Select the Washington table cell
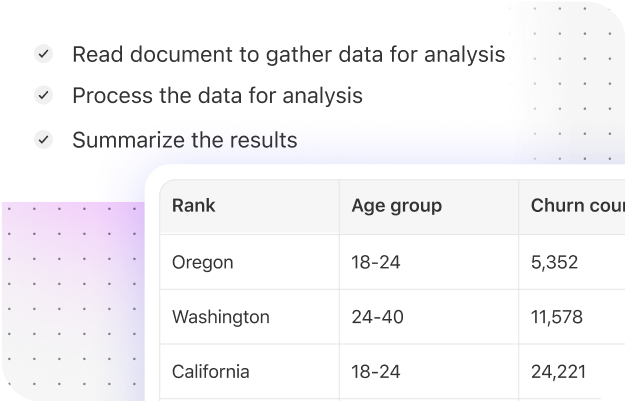Viewport: 625px width, 401px height. point(250,317)
